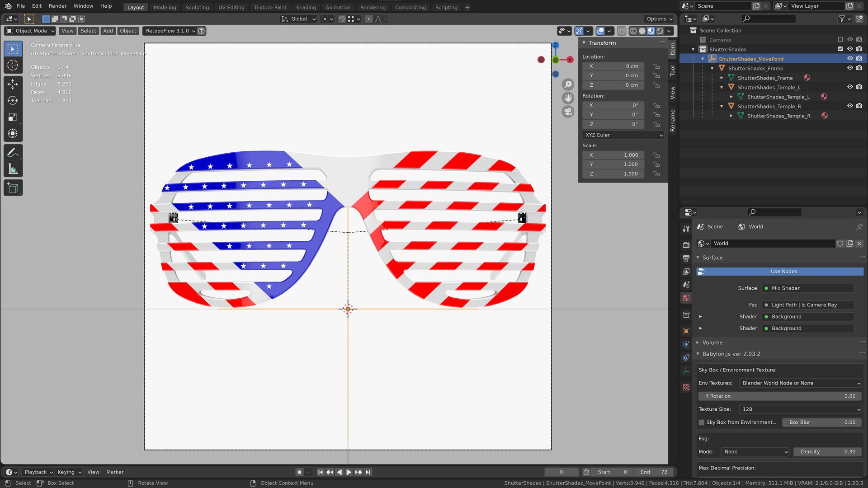Open the Output properties tab

(686, 258)
